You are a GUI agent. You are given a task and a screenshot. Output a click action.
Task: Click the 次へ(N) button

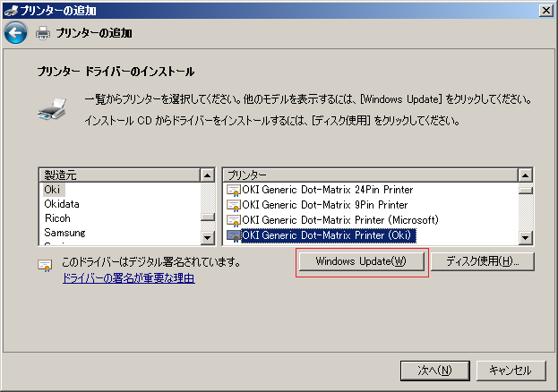[435, 371]
